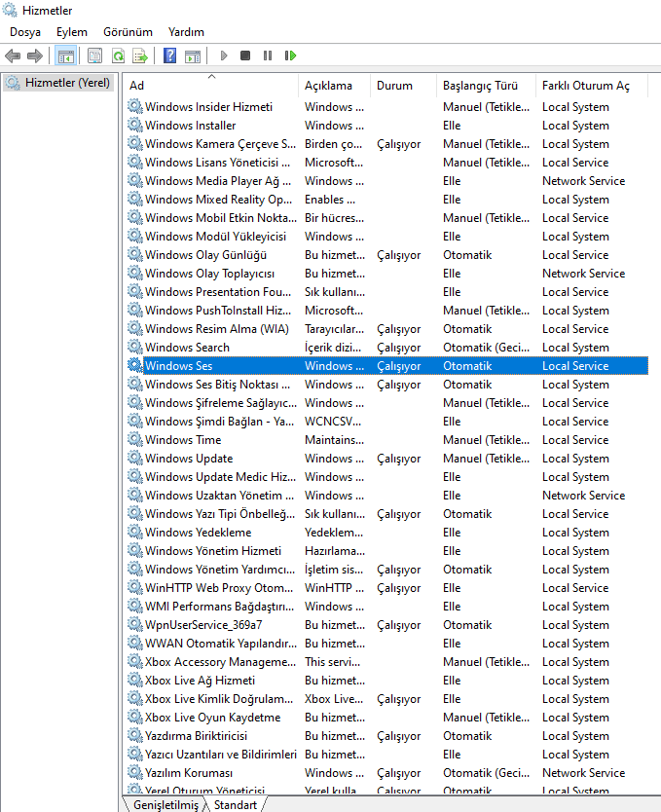Image resolution: width=661 pixels, height=812 pixels.
Task: Click Otomatik (Geci... in the Windows Search row
Action: 486,348
